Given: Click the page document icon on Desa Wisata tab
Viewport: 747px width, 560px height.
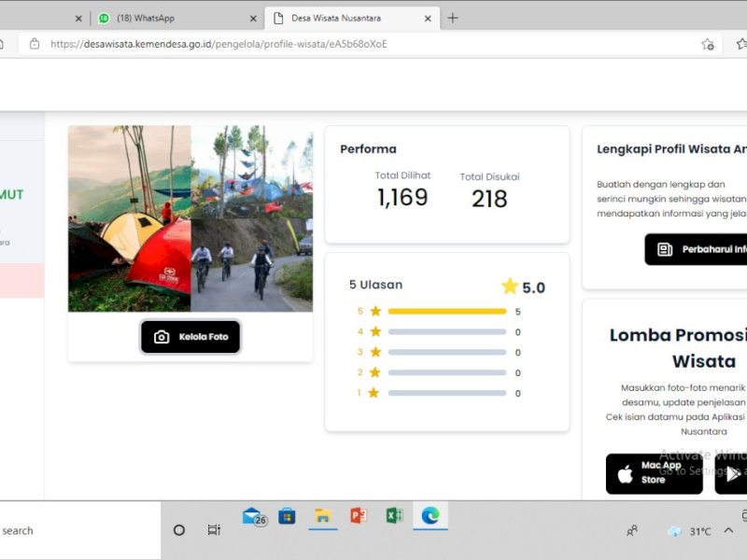Looking at the screenshot, I should tap(278, 18).
